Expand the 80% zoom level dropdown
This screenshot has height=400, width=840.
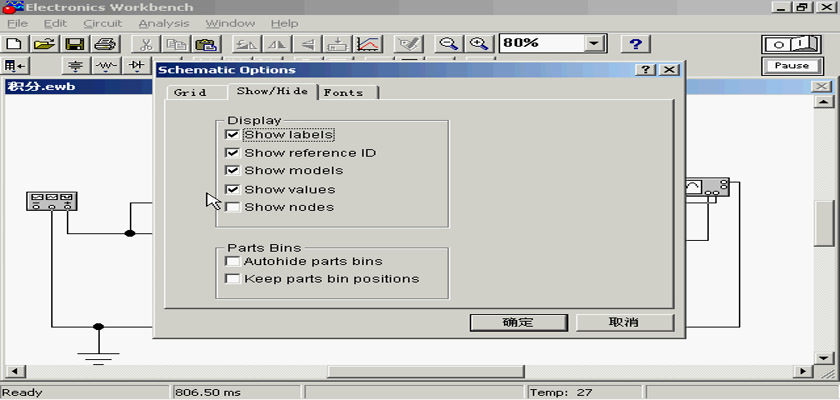595,44
